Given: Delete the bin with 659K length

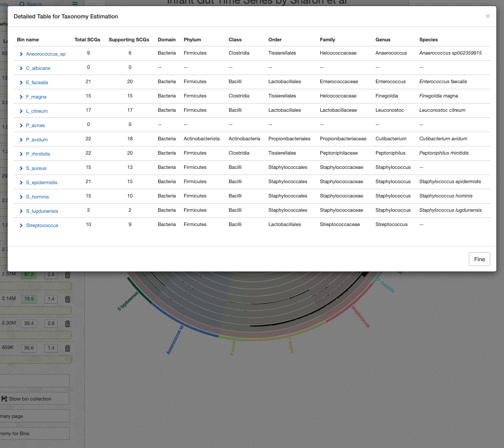Looking at the screenshot, I should [67, 349].
